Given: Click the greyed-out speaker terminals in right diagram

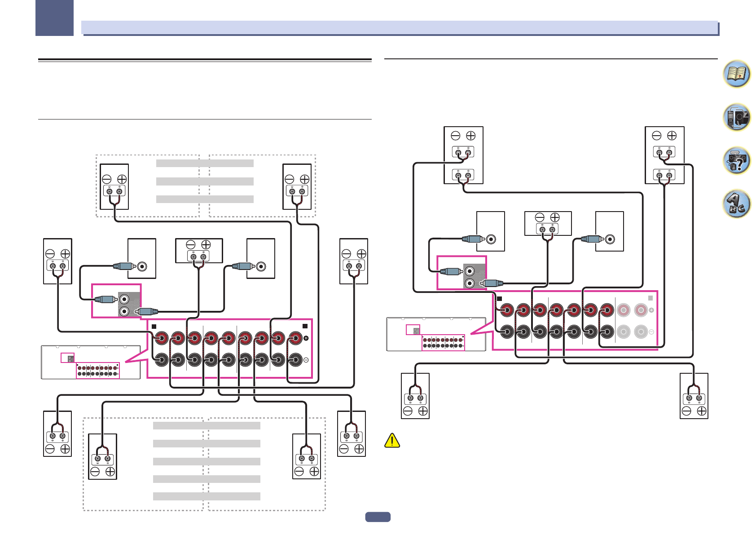Looking at the screenshot, I should pos(632,321).
